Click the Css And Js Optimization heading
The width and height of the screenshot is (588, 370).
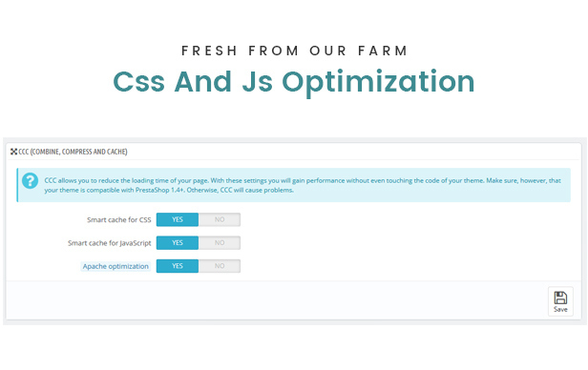[x=294, y=82]
